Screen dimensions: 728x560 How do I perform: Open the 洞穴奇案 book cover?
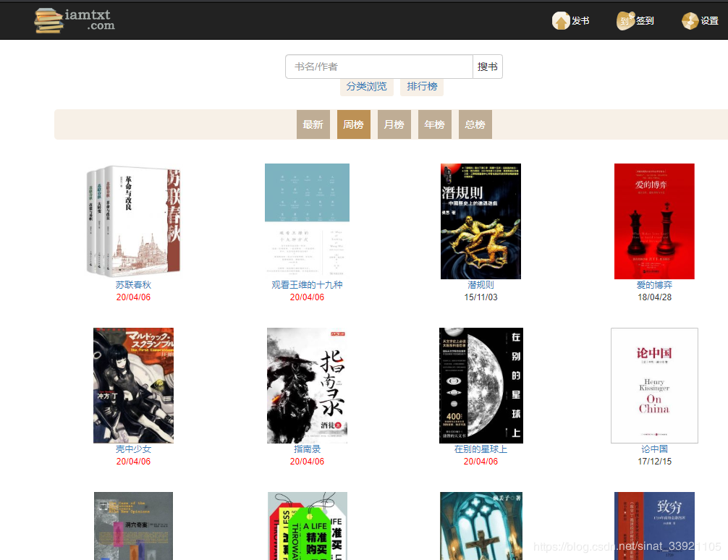pyautogui.click(x=133, y=526)
